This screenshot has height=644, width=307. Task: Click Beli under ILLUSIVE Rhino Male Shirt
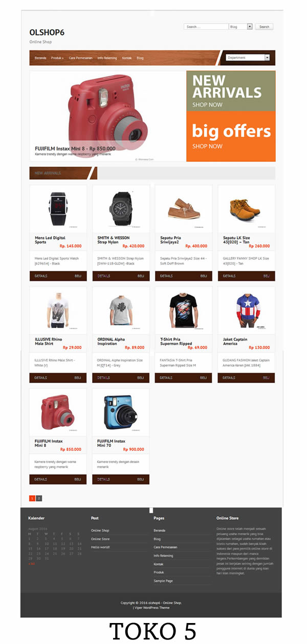pos(78,378)
